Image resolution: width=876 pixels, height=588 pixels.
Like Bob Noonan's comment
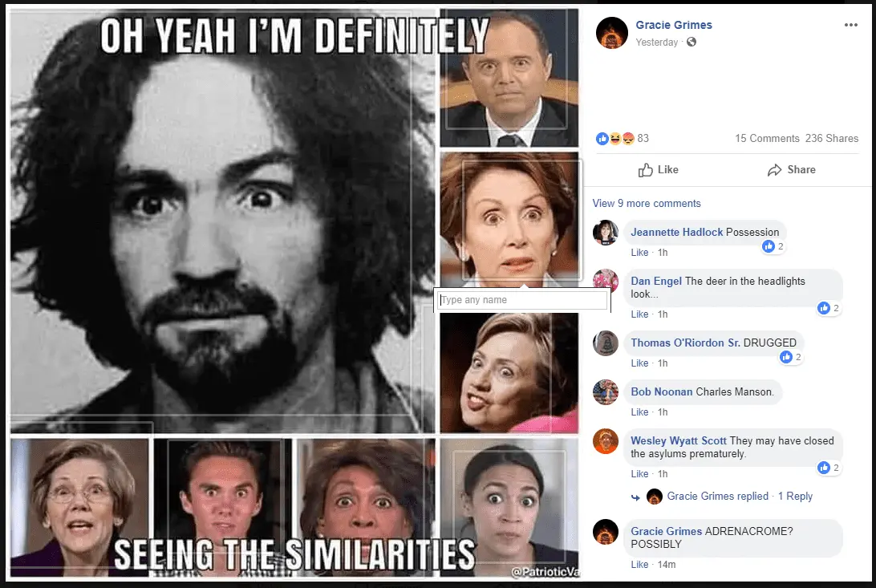point(639,412)
